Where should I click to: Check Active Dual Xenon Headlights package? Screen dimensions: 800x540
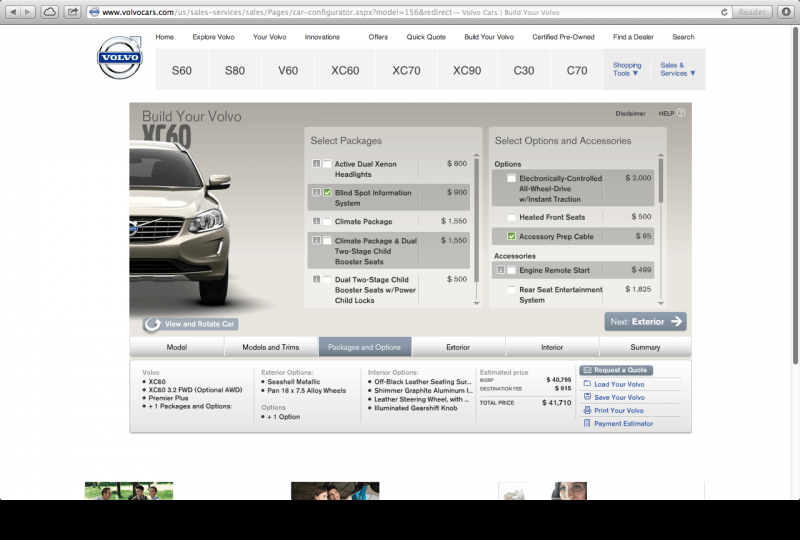point(328,163)
